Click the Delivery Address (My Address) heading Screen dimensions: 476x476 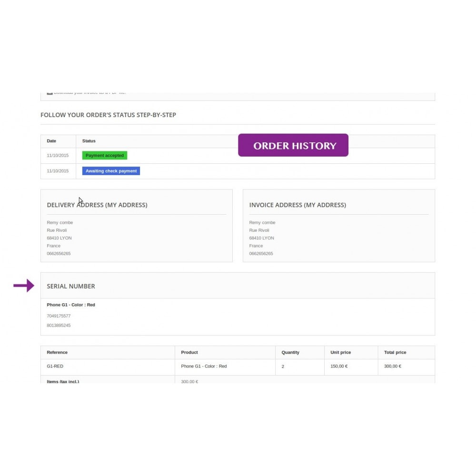(97, 205)
